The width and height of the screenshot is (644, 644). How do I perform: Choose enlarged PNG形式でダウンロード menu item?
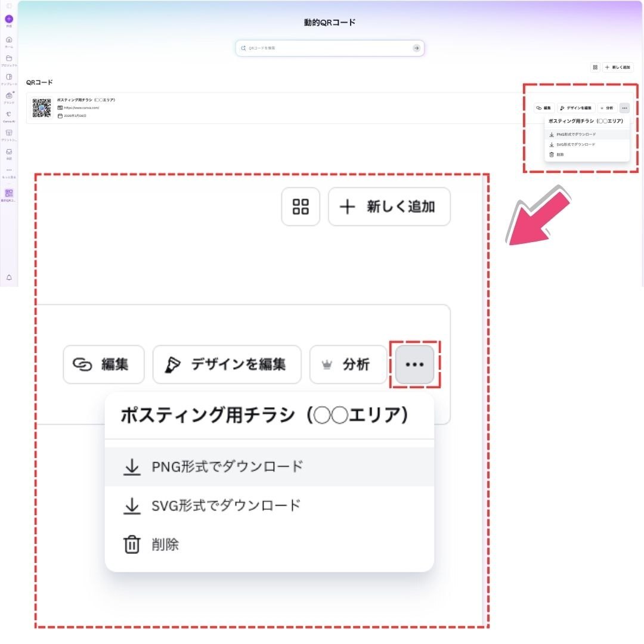point(270,466)
